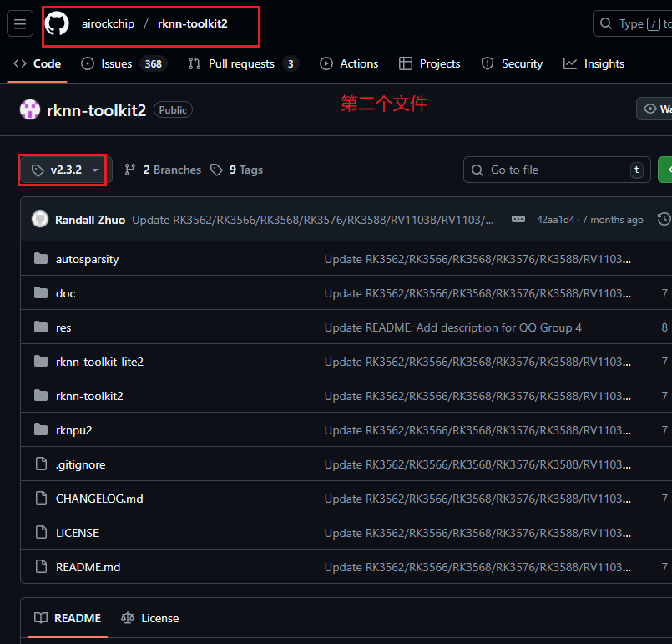
Task: Open the doc folder
Action: (x=66, y=293)
